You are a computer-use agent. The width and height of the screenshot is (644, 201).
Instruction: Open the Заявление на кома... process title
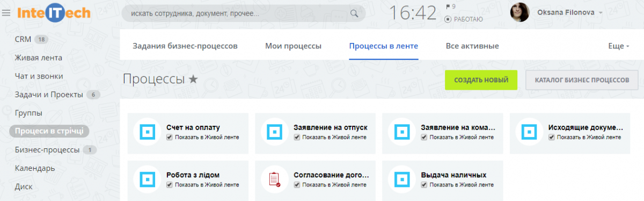pyautogui.click(x=458, y=128)
